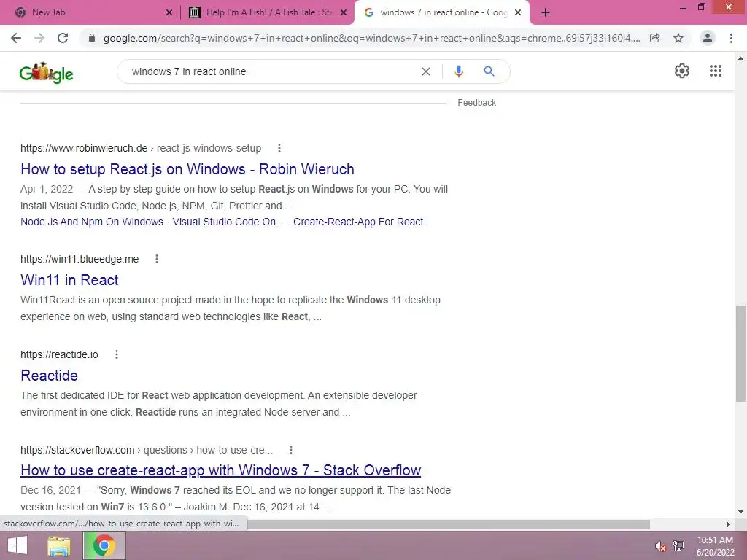Click the https://win11.blueedge.me URL text

[x=80, y=259]
